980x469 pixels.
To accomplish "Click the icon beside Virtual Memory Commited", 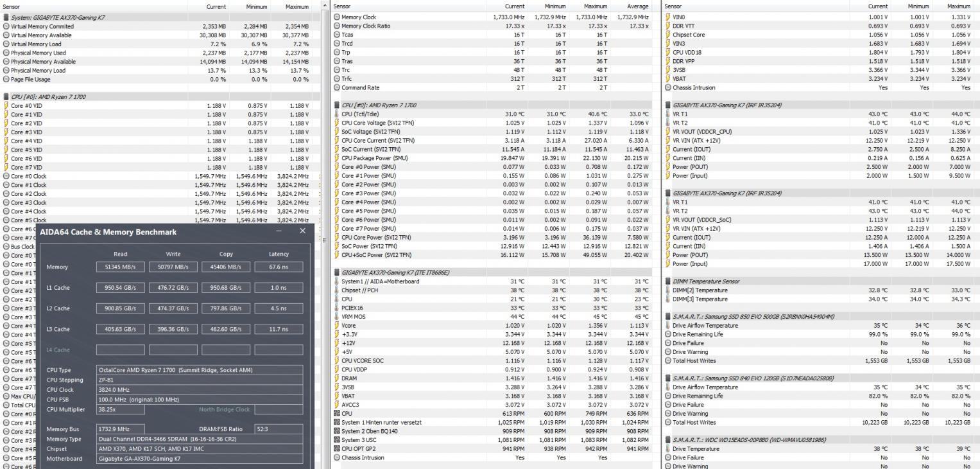I will point(6,26).
